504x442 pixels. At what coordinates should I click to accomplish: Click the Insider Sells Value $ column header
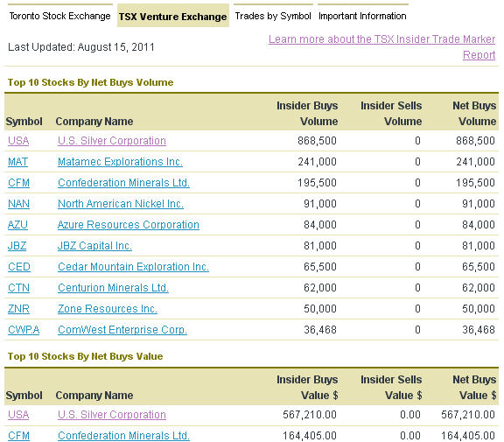[391, 388]
